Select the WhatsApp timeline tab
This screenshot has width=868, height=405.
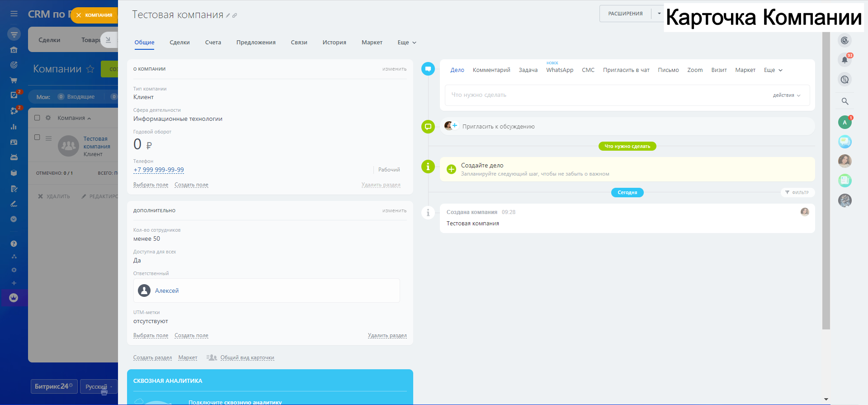click(559, 70)
